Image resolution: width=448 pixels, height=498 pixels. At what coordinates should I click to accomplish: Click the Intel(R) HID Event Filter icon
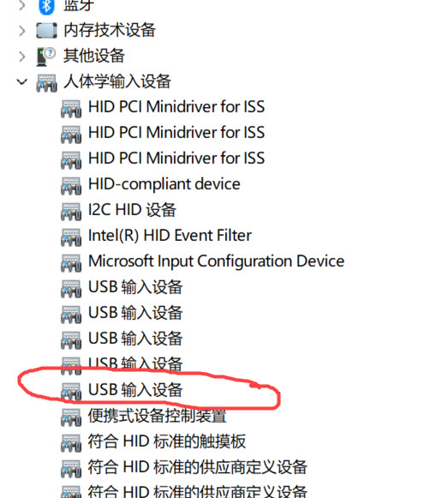point(71,237)
